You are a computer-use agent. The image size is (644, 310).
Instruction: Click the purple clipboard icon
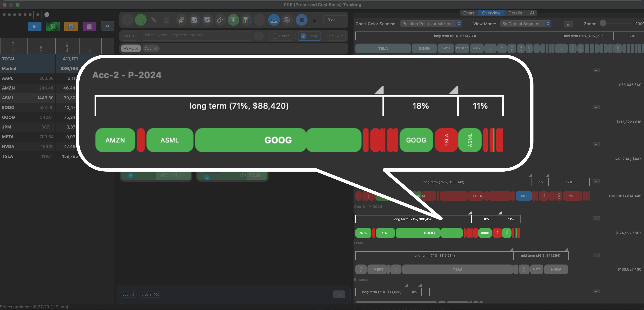point(89,26)
